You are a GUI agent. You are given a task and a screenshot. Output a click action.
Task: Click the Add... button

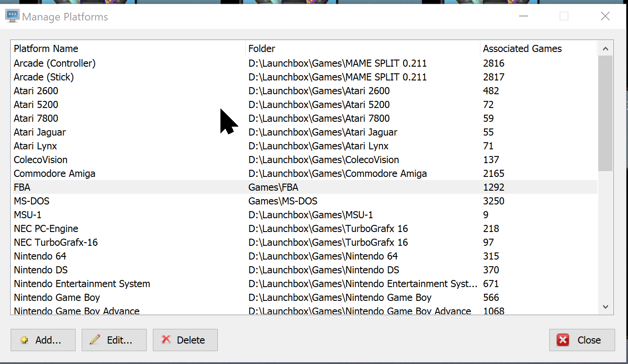pos(43,340)
